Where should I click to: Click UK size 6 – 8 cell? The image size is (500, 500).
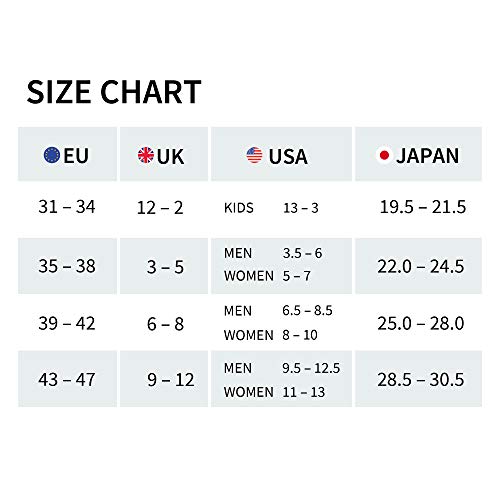165,324
